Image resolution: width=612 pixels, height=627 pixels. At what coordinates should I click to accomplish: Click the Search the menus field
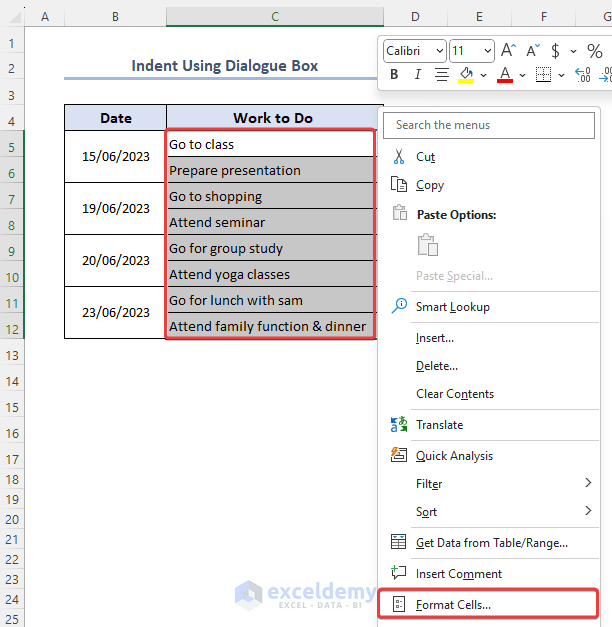tap(489, 125)
